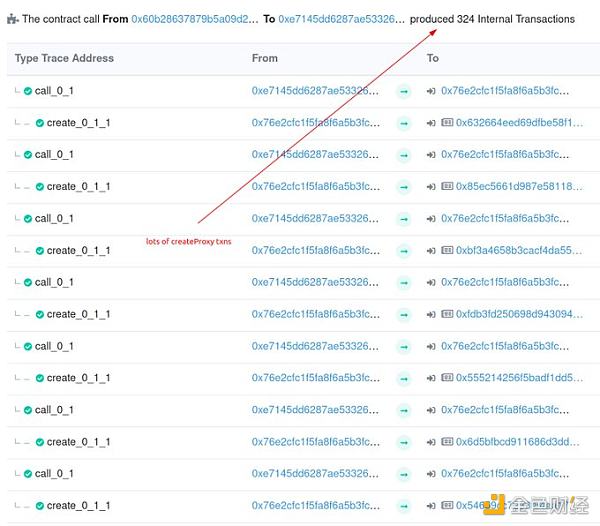This screenshot has height=526, width=600.
Task: Open contract address 0xe7145dd6287ae53326 in header
Action: pos(341,19)
